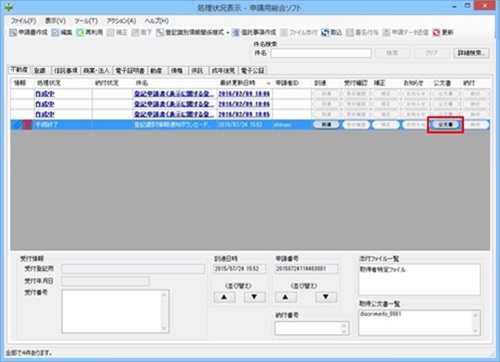This screenshot has height=362, width=500.
Task: Click the 更新 refresh toolbar icon
Action: click(436, 33)
